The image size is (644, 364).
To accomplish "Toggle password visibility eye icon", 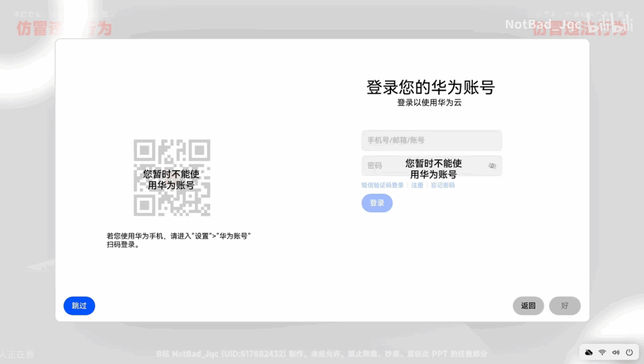I will [x=492, y=166].
